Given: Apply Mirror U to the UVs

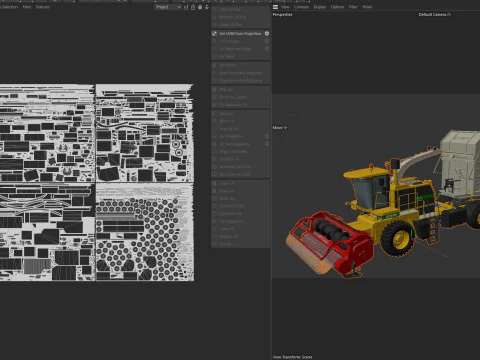Looking at the screenshot, I should pos(240,114).
